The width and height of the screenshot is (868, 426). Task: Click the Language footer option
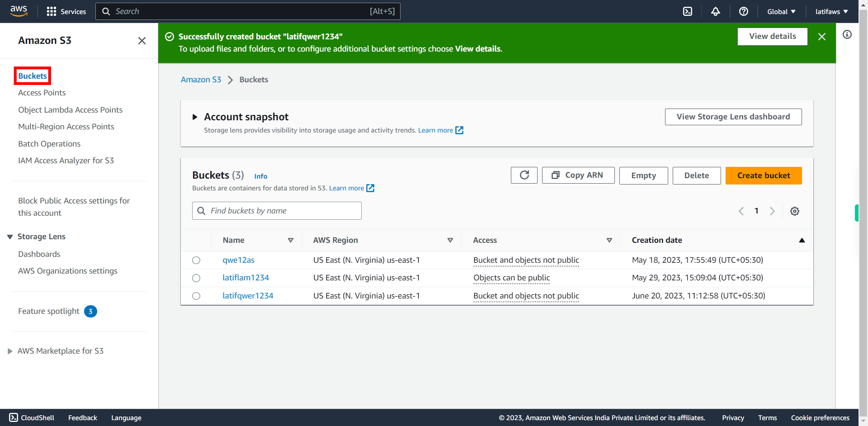[x=126, y=418]
